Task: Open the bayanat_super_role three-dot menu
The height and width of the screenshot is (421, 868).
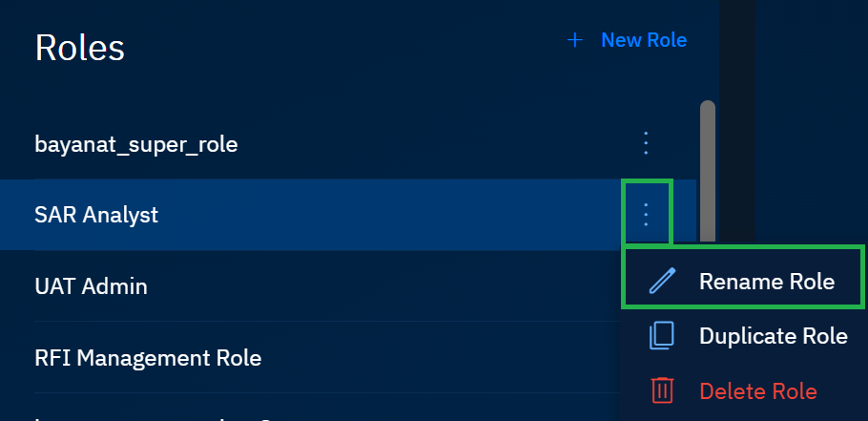Action: click(646, 144)
